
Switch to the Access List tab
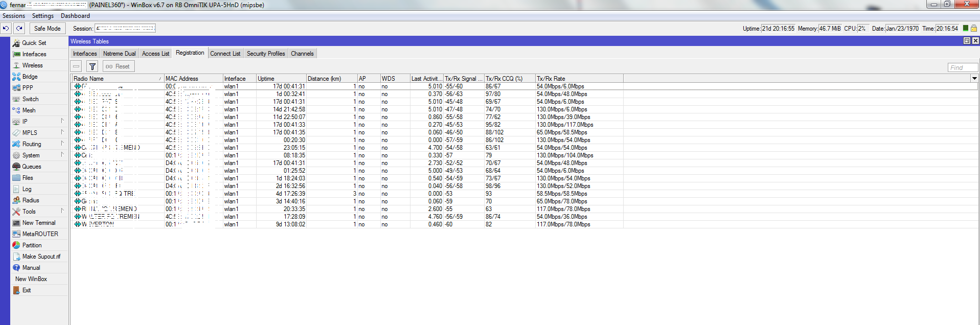[x=155, y=54]
